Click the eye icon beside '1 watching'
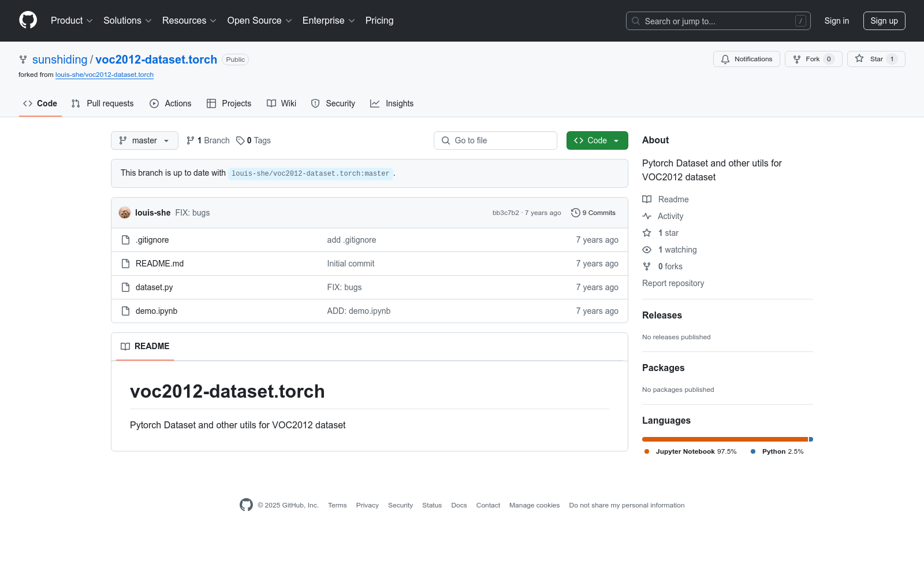 (x=647, y=250)
